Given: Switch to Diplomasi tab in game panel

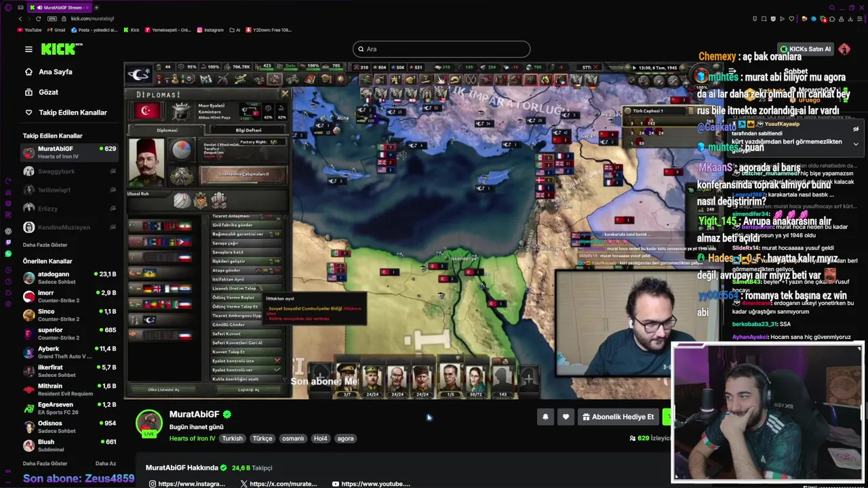Looking at the screenshot, I should (x=167, y=130).
